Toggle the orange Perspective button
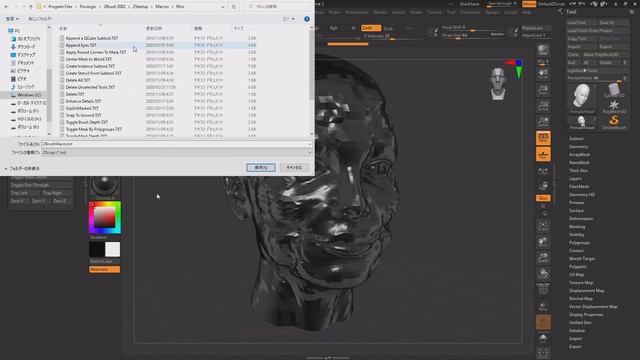This screenshot has width=640, height=360. click(x=543, y=138)
